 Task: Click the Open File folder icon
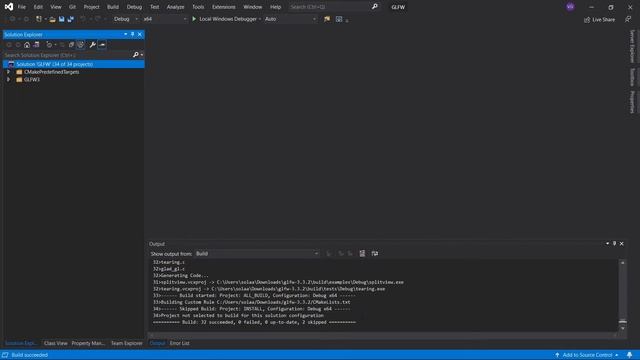52,19
